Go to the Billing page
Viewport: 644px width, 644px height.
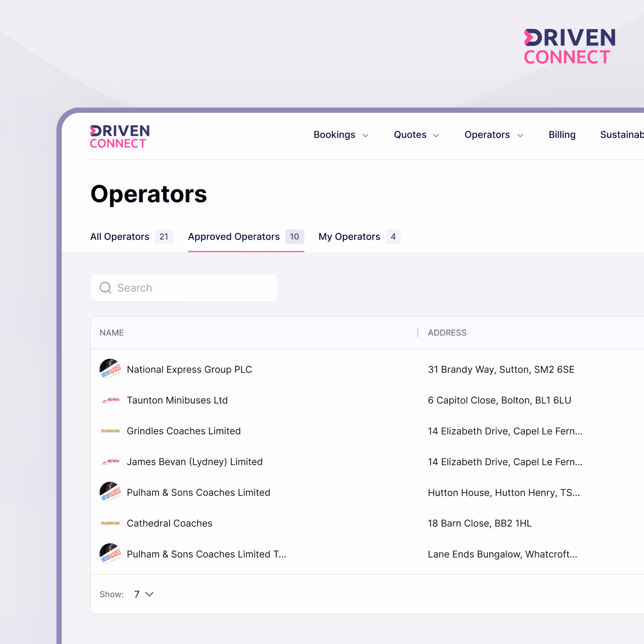(x=562, y=135)
